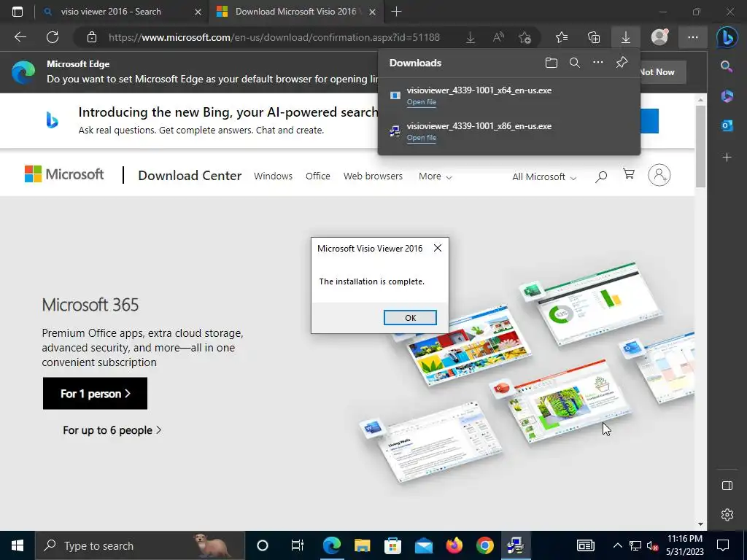
Task: Expand the All Microsoft dropdown
Action: (x=544, y=177)
